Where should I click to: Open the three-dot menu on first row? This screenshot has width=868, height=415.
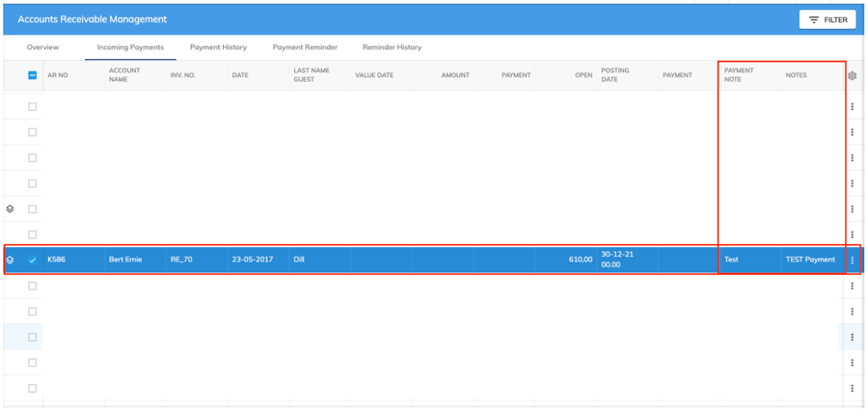tap(852, 107)
